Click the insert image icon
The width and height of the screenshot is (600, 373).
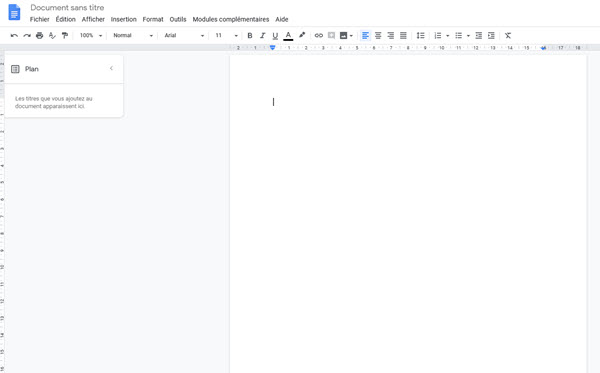344,36
